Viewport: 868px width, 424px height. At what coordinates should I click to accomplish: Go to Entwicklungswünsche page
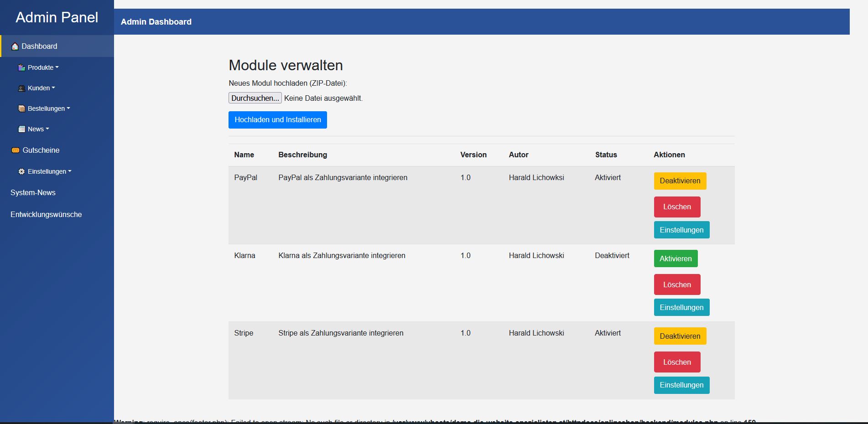click(x=46, y=214)
